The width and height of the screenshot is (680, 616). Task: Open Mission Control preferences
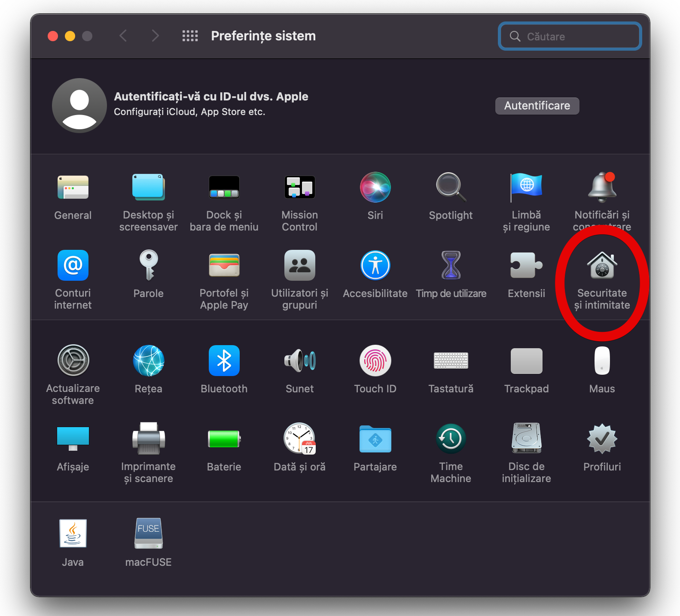click(x=299, y=188)
